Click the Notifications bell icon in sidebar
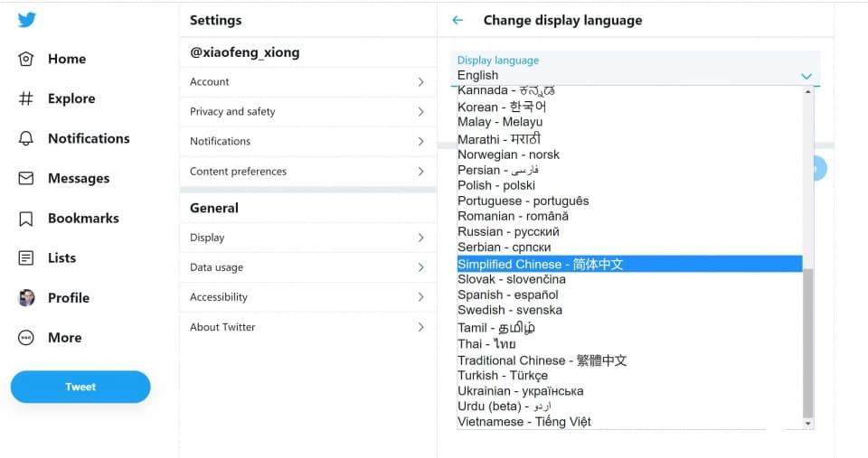This screenshot has height=458, width=868. pyautogui.click(x=26, y=138)
